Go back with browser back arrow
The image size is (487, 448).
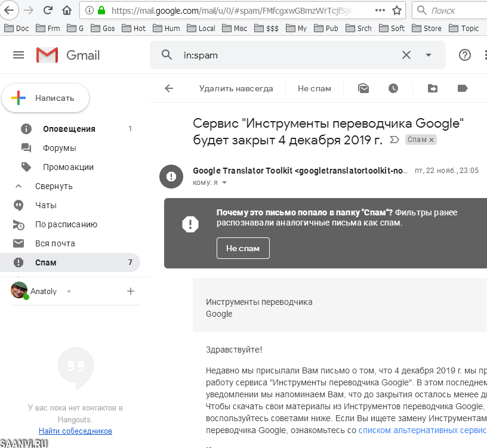[9, 10]
